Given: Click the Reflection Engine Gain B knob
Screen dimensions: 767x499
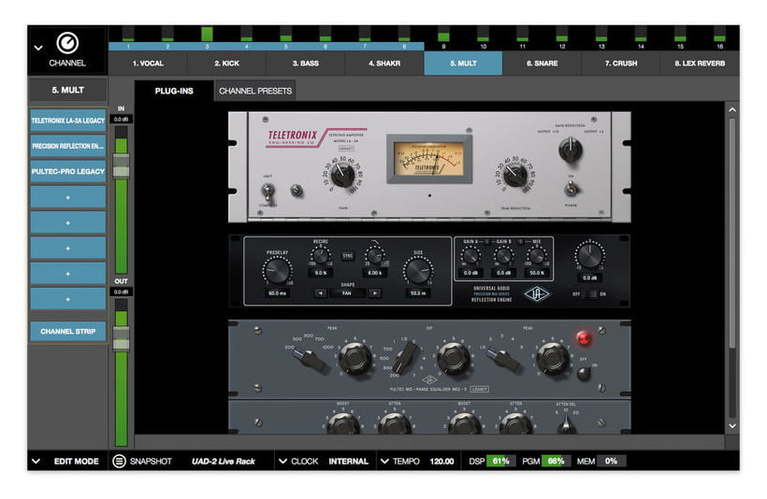Looking at the screenshot, I should [503, 256].
